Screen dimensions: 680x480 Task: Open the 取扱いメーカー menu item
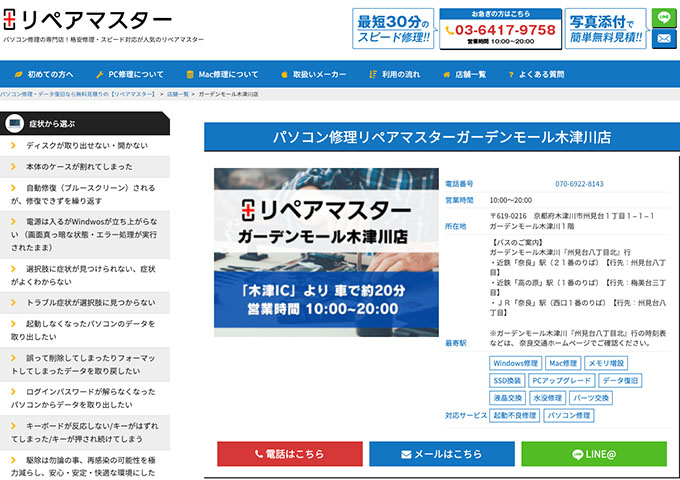(314, 75)
